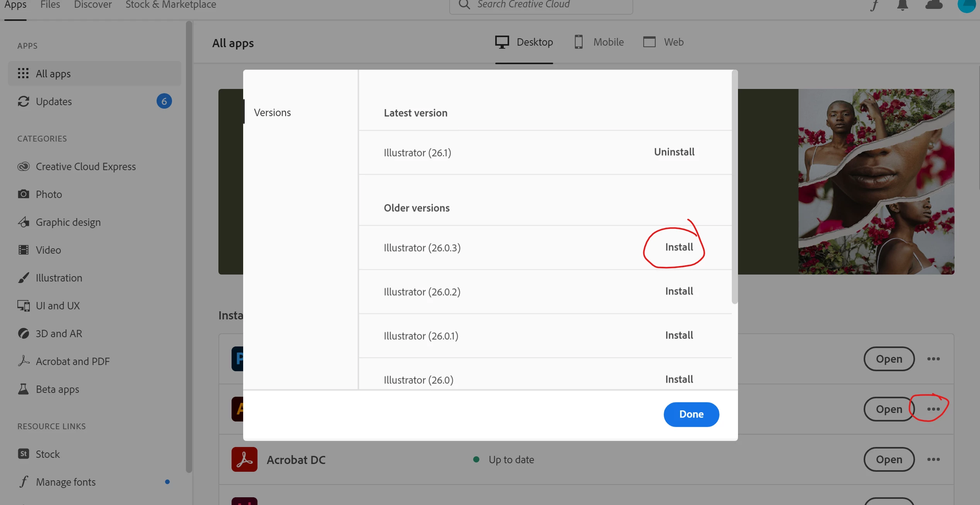The width and height of the screenshot is (980, 505).
Task: Open the circled three-dot Illustrator menu
Action: point(933,409)
